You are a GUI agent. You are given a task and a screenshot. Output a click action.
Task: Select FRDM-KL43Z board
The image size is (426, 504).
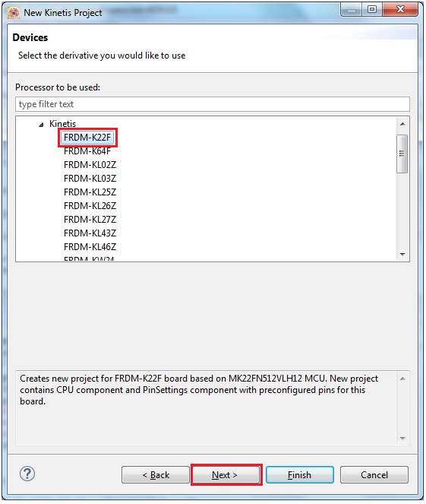point(90,233)
